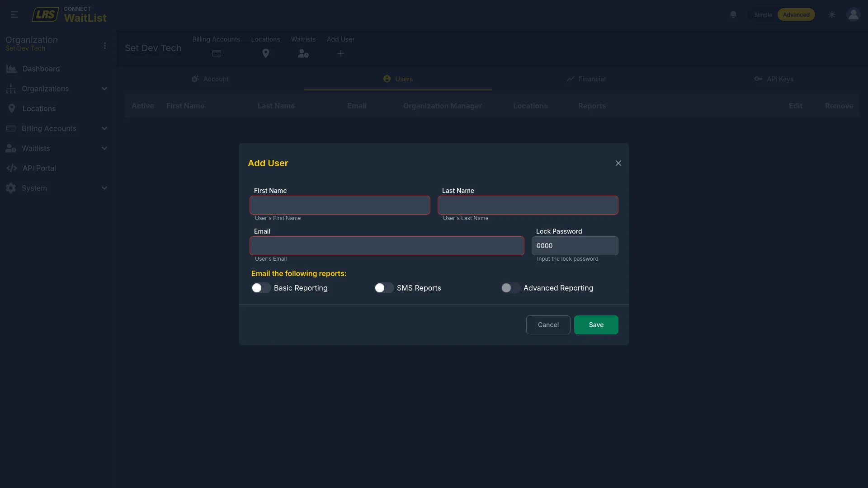The image size is (868, 488).
Task: Click the Edit column header
Action: 796,106
